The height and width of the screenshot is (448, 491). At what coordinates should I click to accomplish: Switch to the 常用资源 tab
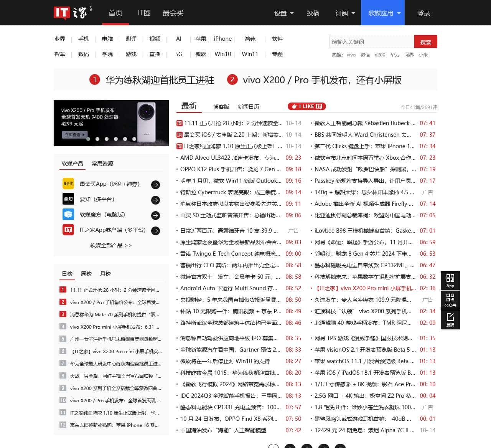coord(102,164)
